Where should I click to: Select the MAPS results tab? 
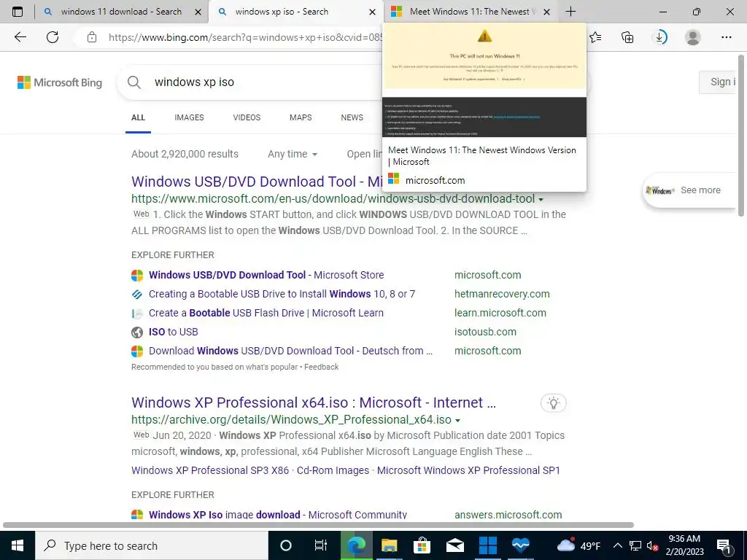(x=301, y=117)
